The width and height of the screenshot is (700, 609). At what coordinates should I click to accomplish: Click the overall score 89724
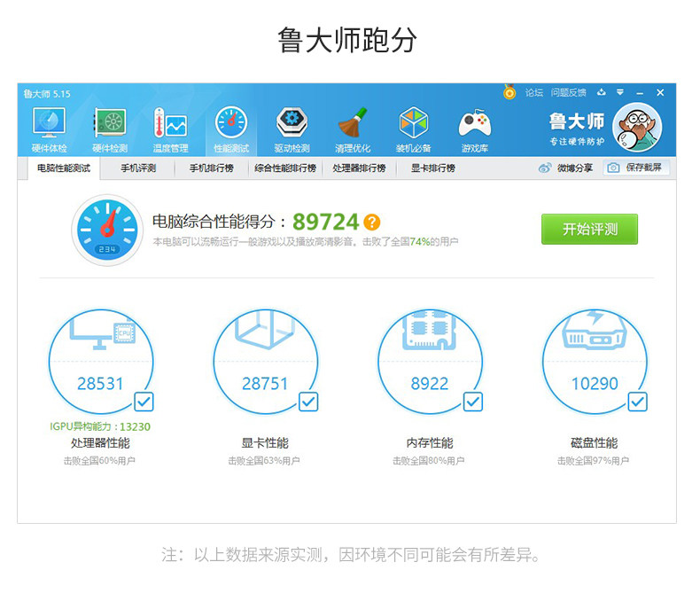(326, 222)
